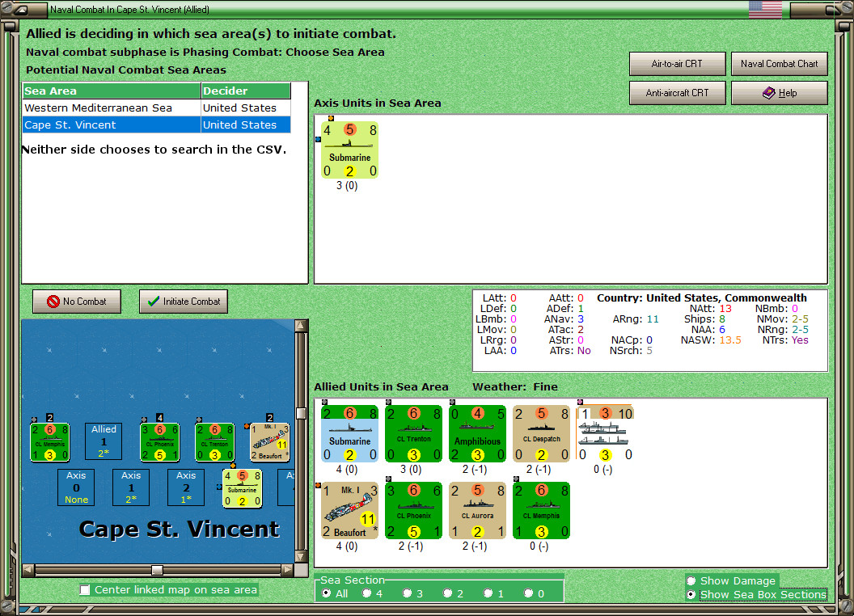The image size is (854, 616).
Task: Select Western Mediterranean Sea row
Action: click(x=157, y=108)
